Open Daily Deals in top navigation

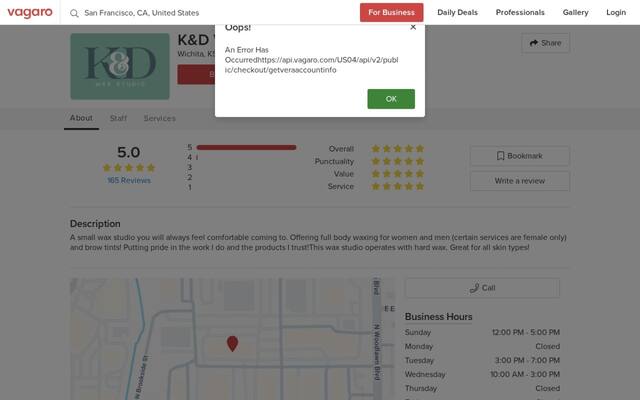(x=457, y=13)
